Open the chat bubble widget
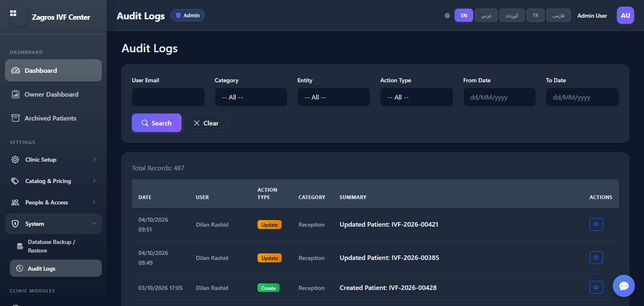644x306 pixels. (x=624, y=286)
